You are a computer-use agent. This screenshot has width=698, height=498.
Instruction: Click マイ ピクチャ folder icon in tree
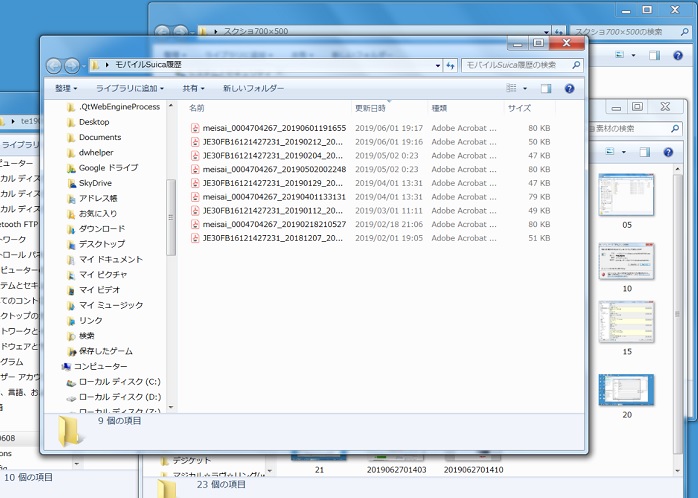coord(71,275)
